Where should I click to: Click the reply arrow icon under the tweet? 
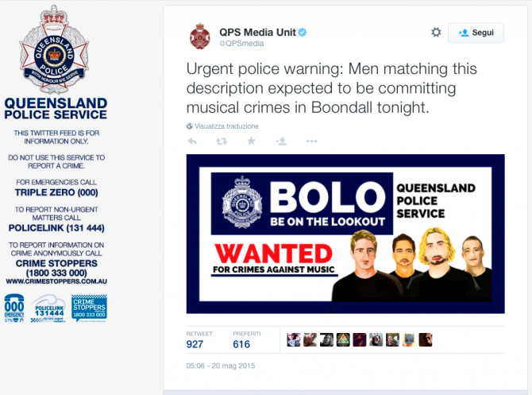[192, 141]
